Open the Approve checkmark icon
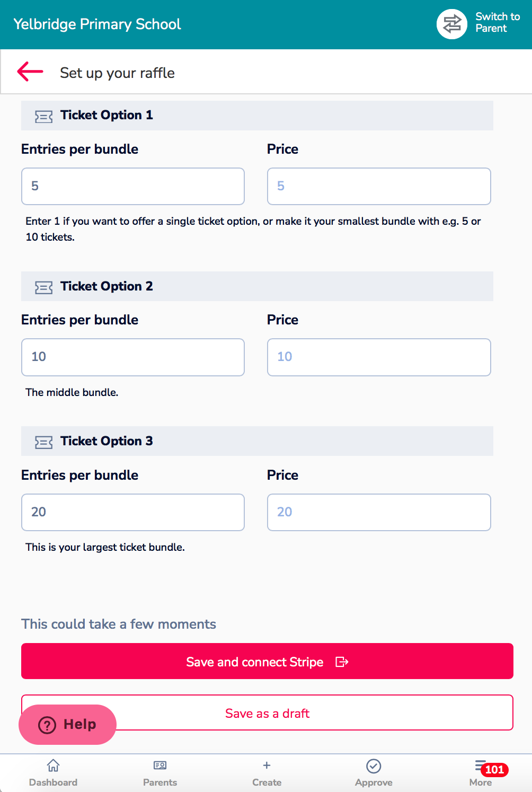Screen dimensions: 532x792 (x=374, y=766)
